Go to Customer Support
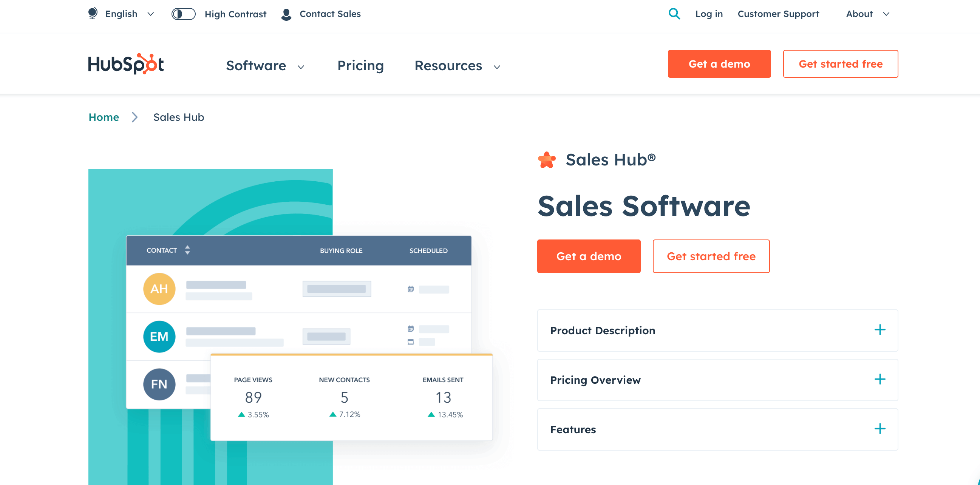Screen dimensions: 980x485 [778, 14]
